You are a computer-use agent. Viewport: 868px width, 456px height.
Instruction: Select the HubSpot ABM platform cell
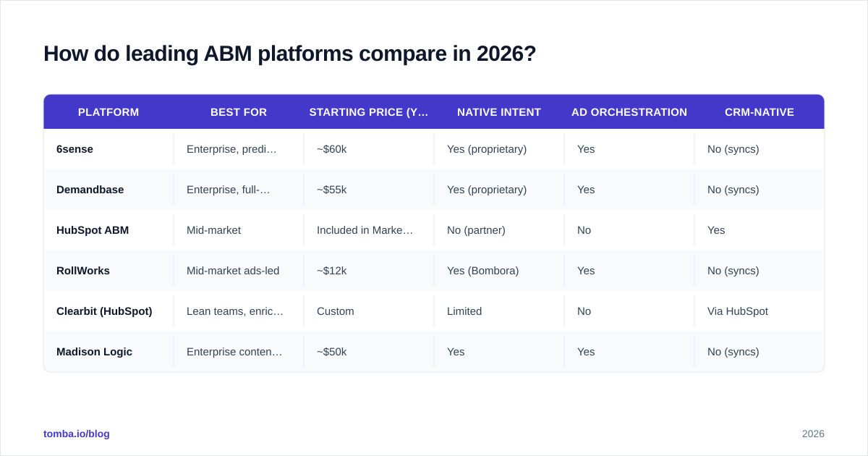coord(109,230)
